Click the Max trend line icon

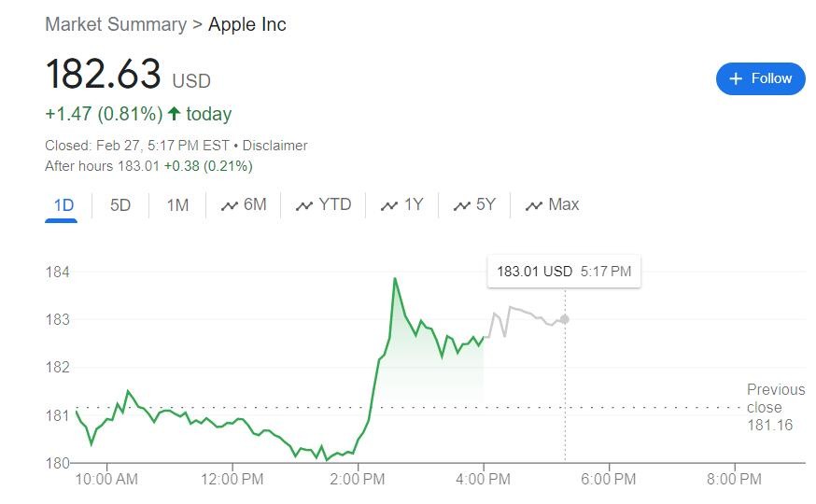coord(534,206)
